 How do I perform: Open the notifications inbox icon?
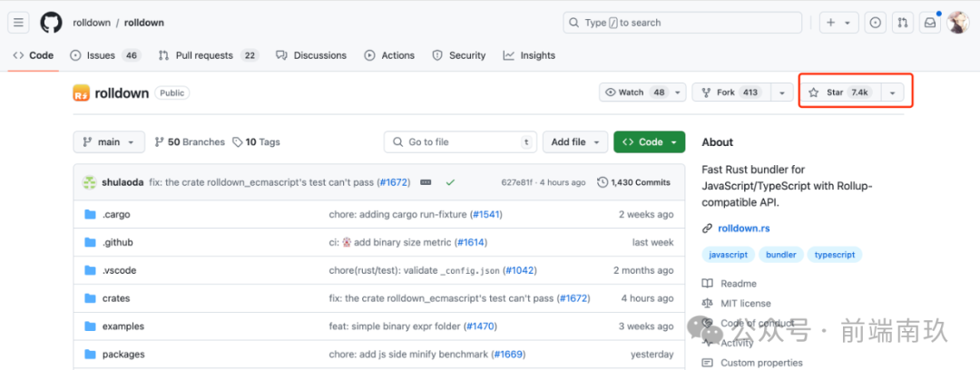930,24
